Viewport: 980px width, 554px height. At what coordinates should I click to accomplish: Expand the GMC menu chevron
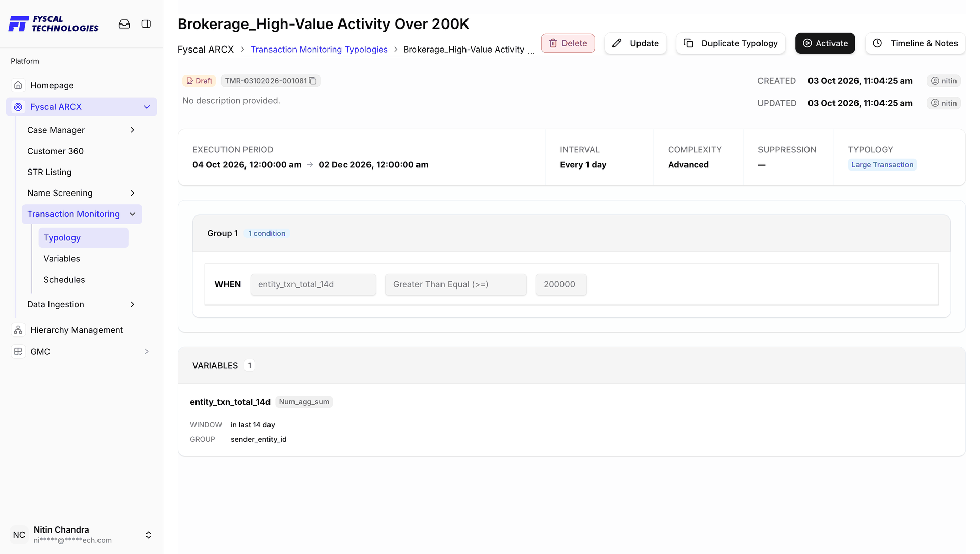click(147, 351)
